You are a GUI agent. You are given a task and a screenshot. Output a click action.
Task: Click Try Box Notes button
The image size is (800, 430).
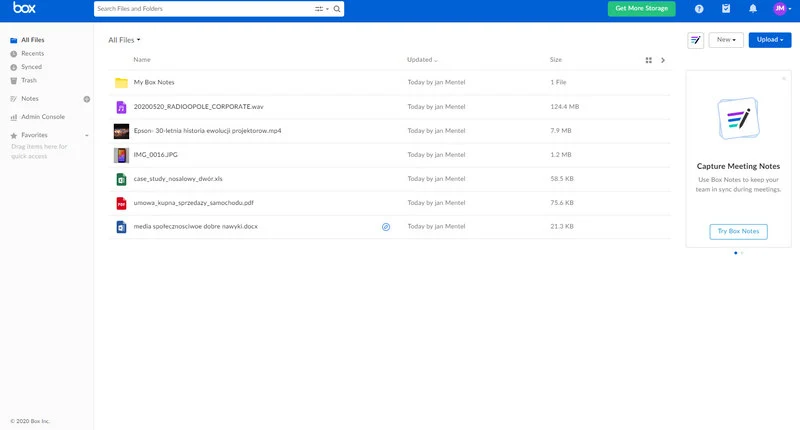pyautogui.click(x=738, y=231)
